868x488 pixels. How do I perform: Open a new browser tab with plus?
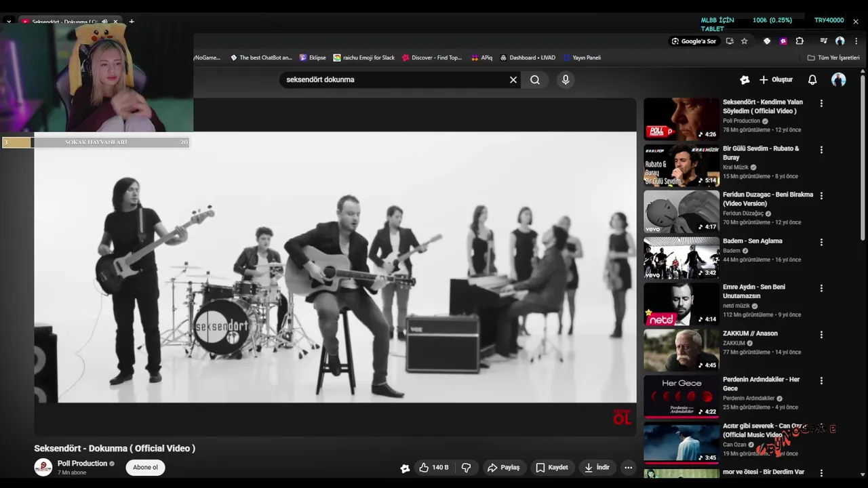pos(132,22)
